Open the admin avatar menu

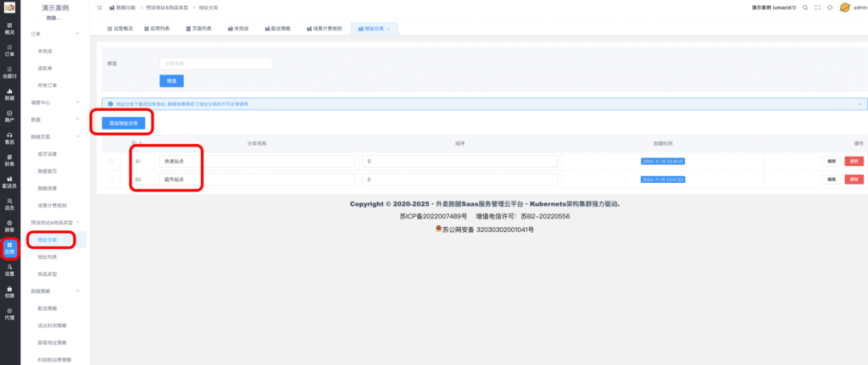tap(852, 8)
